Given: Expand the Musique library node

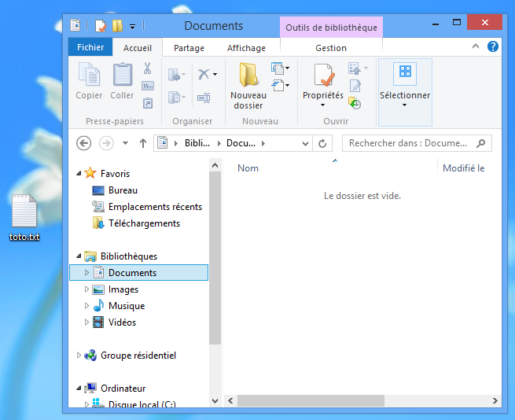Looking at the screenshot, I should pyautogui.click(x=86, y=306).
